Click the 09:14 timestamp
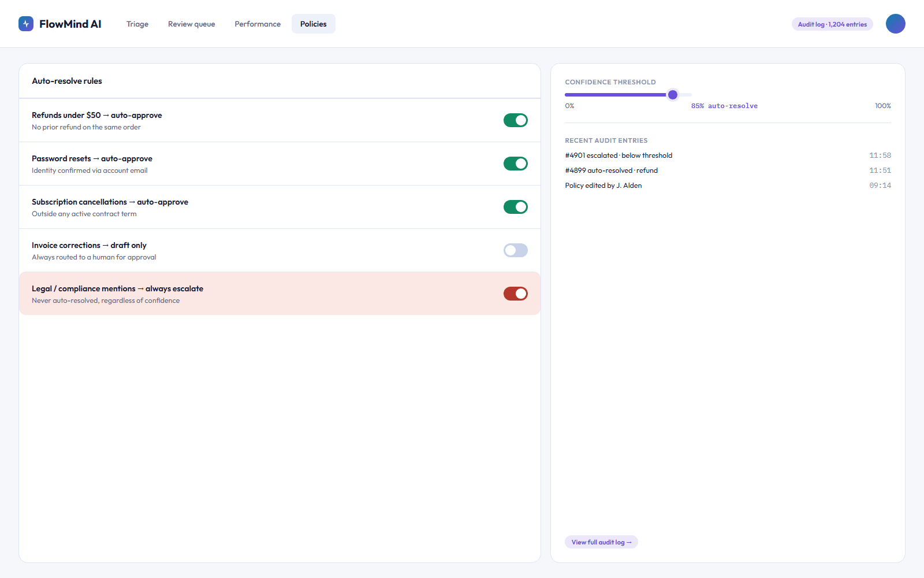Viewport: 924px width, 578px height. (x=880, y=186)
